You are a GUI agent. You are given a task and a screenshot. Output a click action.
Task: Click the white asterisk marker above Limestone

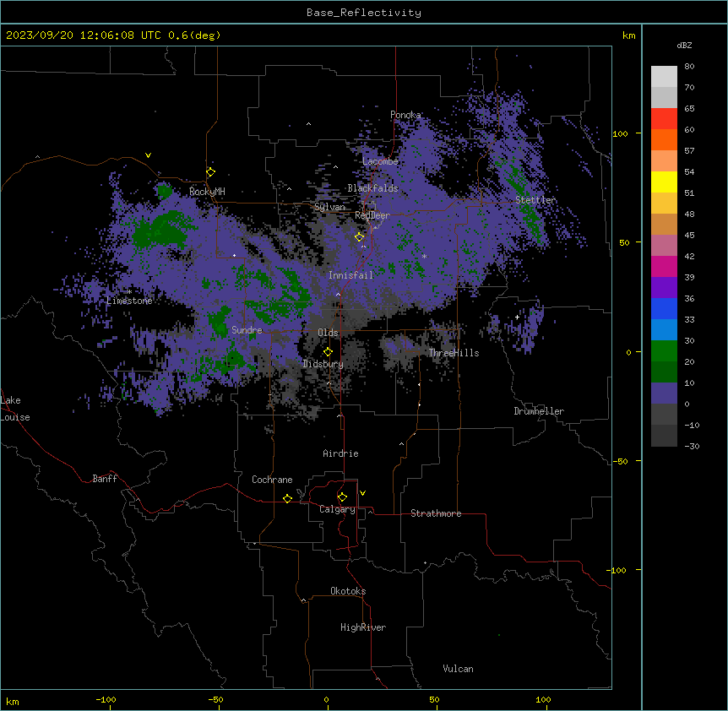coord(129,292)
